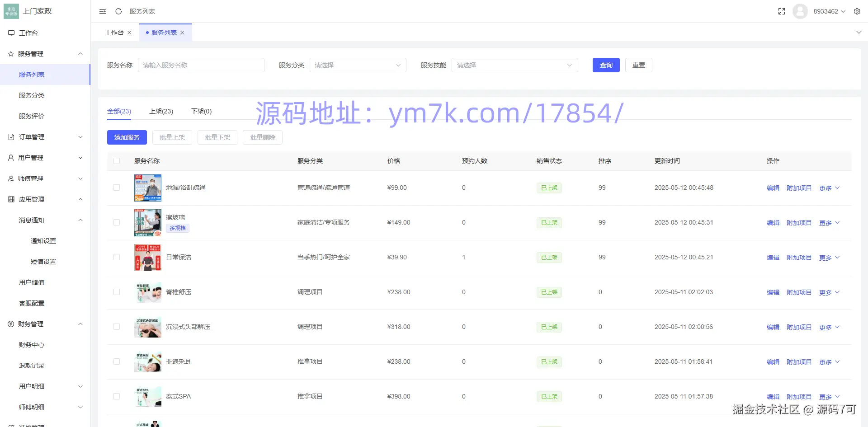Collapse the 服务管理 sidebar group
Image resolution: width=868 pixels, height=427 pixels.
80,54
